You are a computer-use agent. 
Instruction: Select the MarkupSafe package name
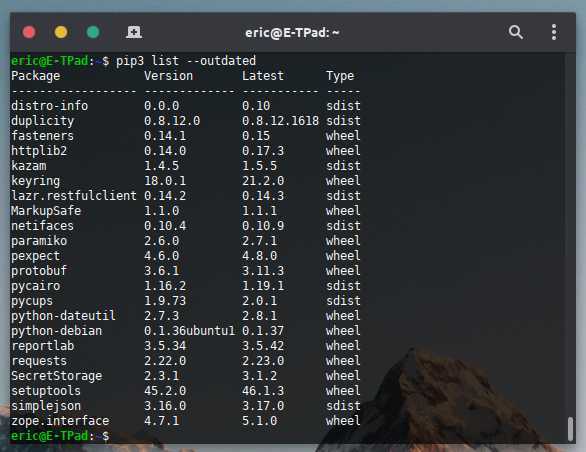click(x=46, y=211)
